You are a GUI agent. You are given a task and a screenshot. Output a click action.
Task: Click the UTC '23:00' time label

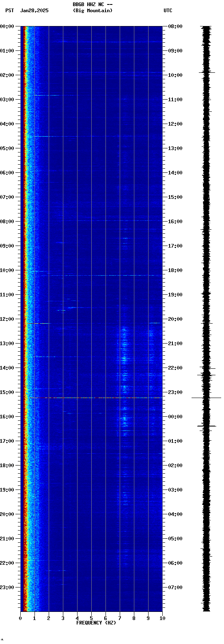[175, 392]
